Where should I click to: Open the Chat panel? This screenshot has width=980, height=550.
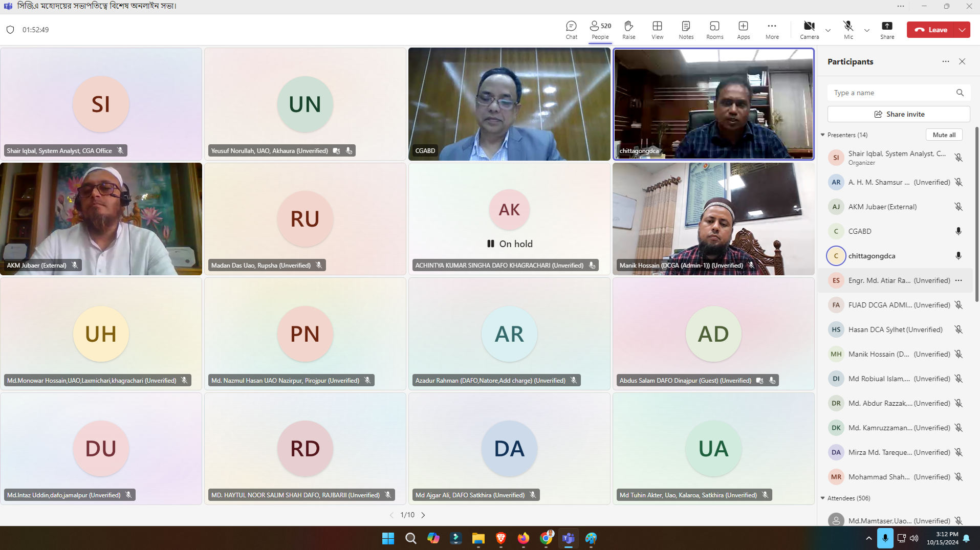tap(571, 30)
